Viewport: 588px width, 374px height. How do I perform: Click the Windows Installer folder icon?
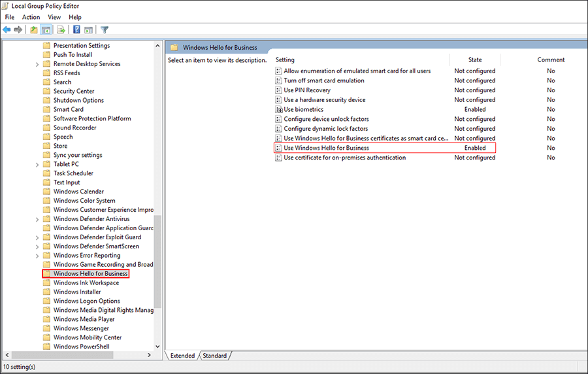pyautogui.click(x=46, y=292)
